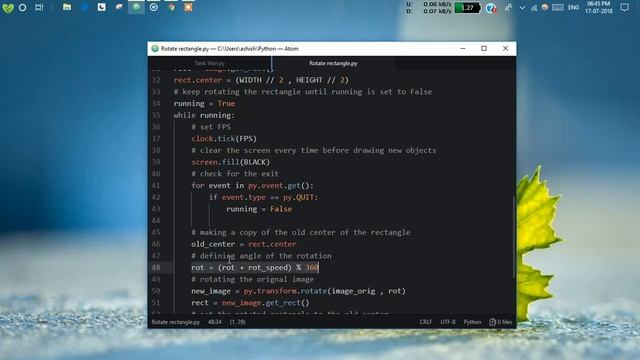Image resolution: width=640 pixels, height=360 pixels.
Task: Click the '# set FPS' comment
Action: (x=211, y=127)
